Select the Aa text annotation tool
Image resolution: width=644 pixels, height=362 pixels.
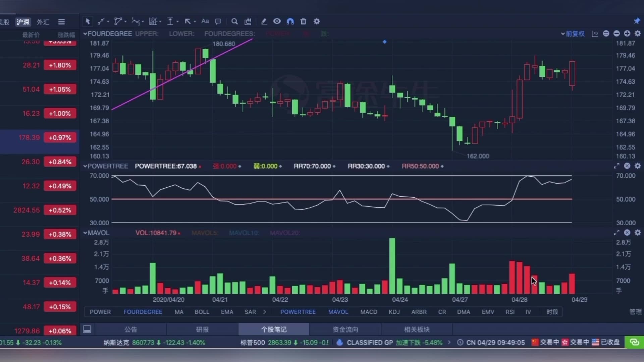205,21
